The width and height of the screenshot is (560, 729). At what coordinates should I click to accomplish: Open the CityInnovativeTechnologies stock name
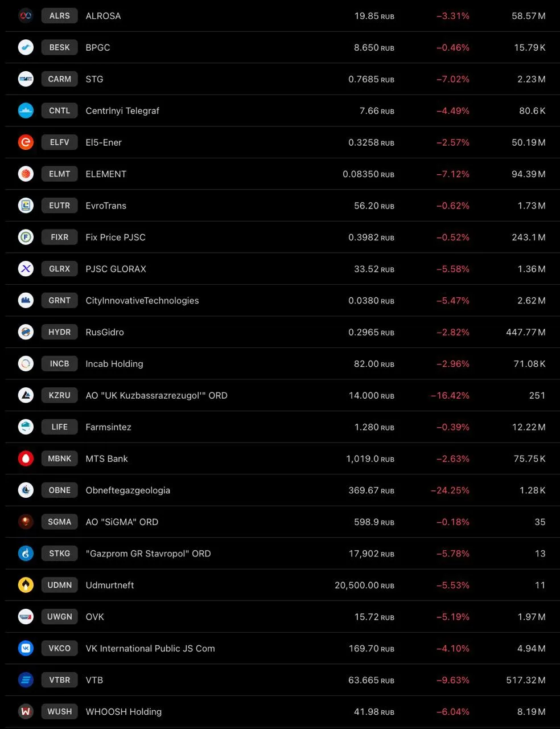tap(142, 301)
